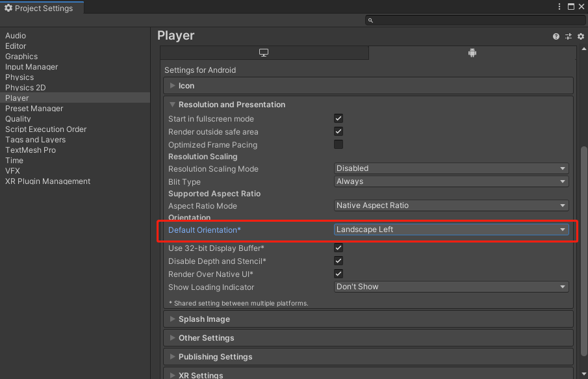This screenshot has width=588, height=379.
Task: Click the Project Settings tab title
Action: 44,8
